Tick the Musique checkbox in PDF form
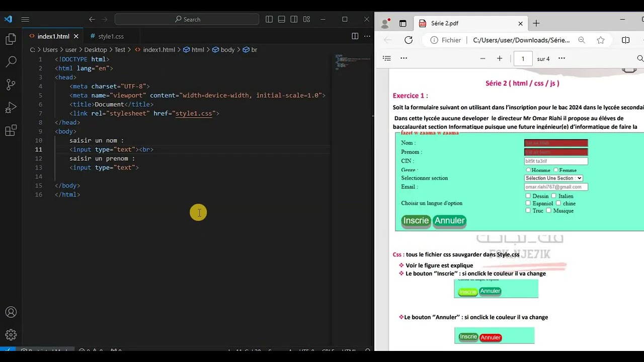Image resolution: width=644 pixels, height=362 pixels. [x=548, y=210]
